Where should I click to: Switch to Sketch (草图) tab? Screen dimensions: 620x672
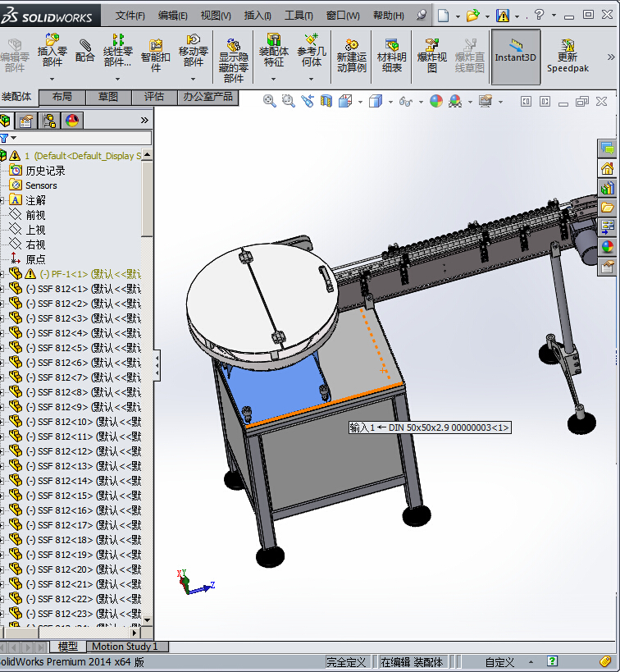click(108, 98)
